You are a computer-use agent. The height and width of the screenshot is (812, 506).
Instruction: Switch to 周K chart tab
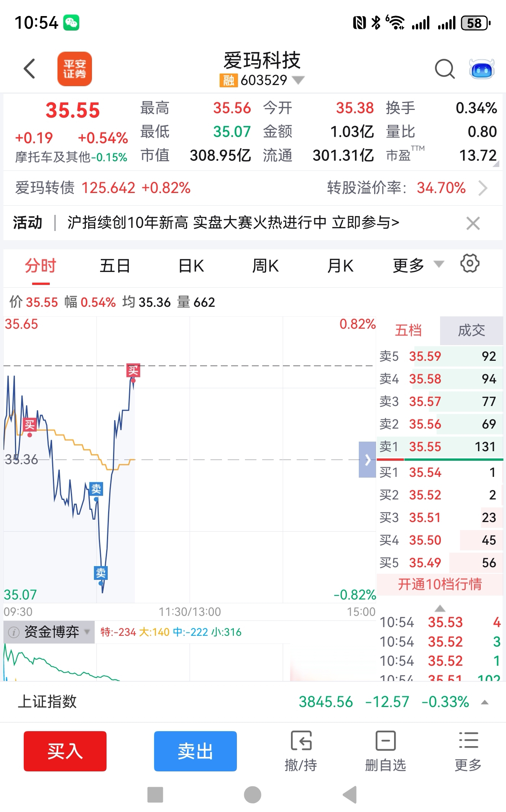click(x=265, y=266)
